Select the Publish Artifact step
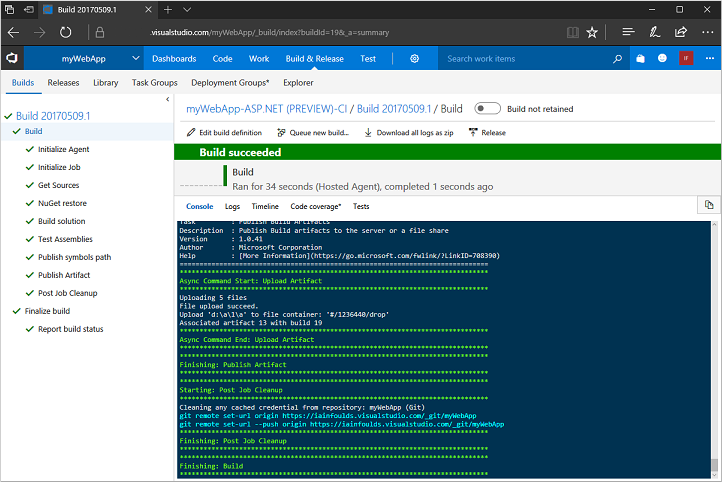 [x=64, y=275]
